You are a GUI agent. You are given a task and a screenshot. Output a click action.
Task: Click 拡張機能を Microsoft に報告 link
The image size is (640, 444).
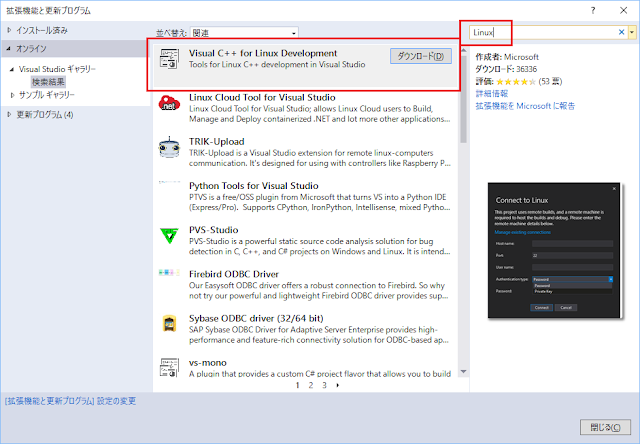pyautogui.click(x=525, y=106)
